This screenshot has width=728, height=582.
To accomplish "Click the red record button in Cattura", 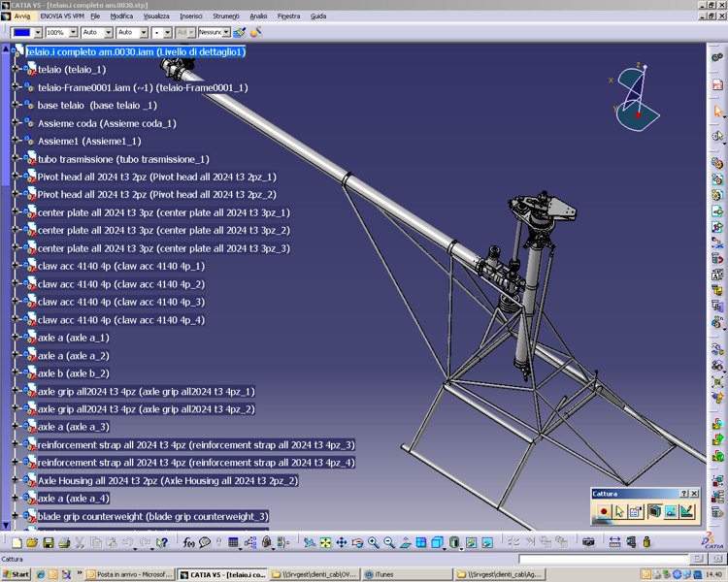I will (x=603, y=511).
